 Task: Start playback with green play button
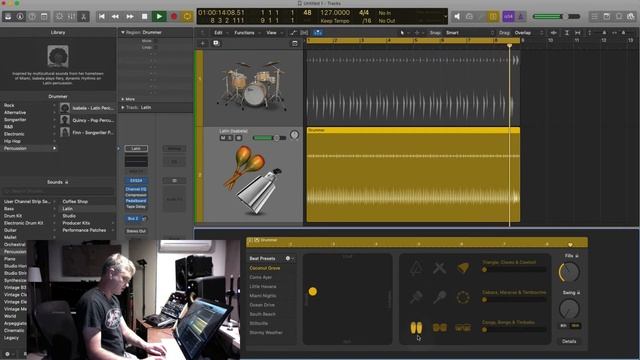(x=159, y=16)
